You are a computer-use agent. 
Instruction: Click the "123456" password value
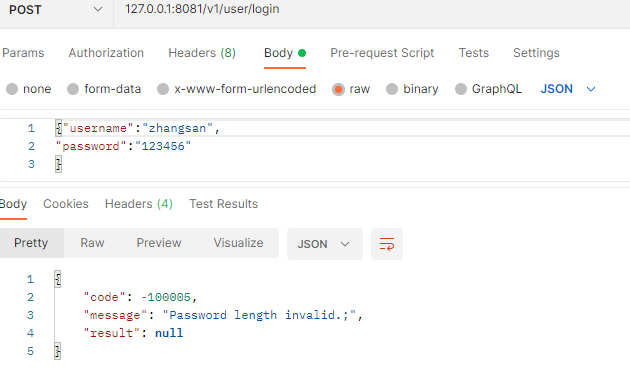163,146
